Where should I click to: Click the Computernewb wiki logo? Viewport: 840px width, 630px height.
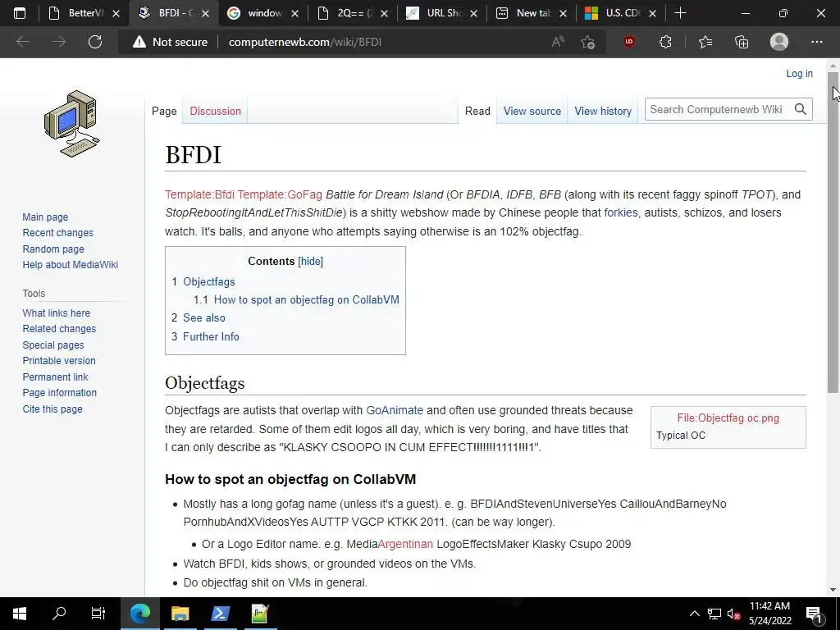(72, 124)
